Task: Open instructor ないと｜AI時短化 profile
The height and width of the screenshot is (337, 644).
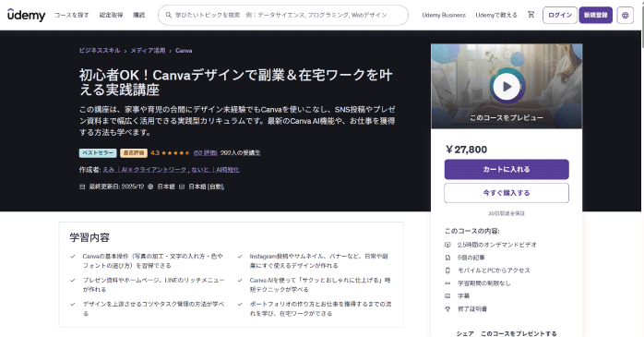Action: pyautogui.click(x=215, y=170)
